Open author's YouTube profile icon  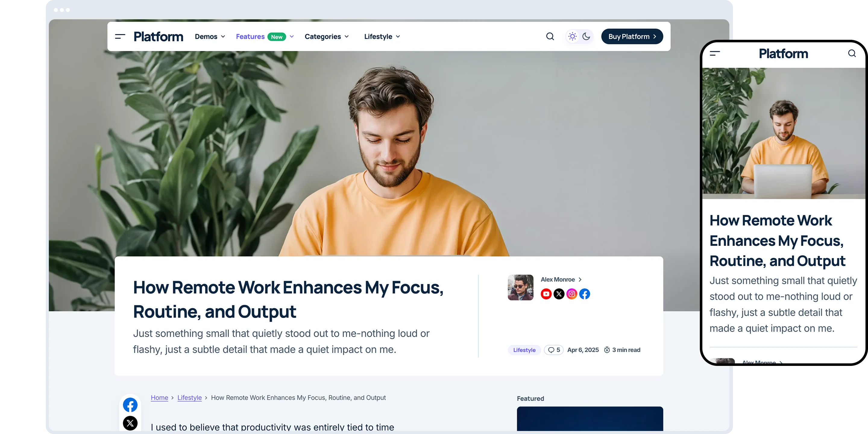(x=546, y=294)
